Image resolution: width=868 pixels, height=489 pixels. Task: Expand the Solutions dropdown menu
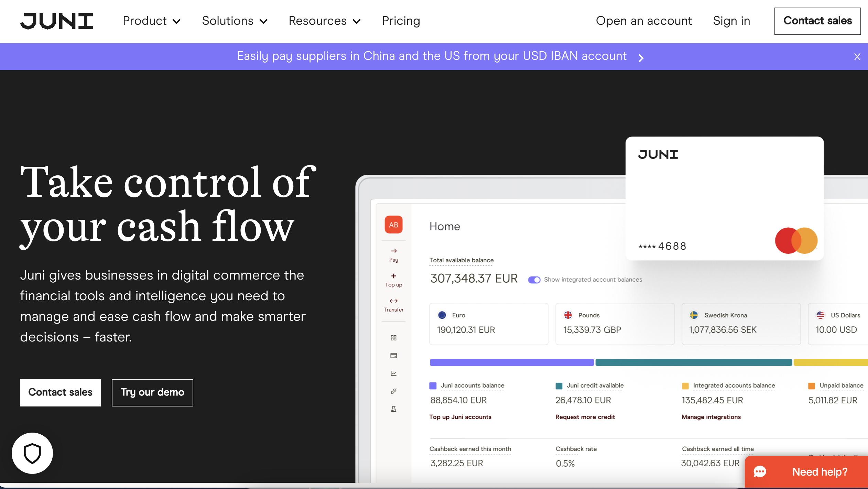coord(235,21)
